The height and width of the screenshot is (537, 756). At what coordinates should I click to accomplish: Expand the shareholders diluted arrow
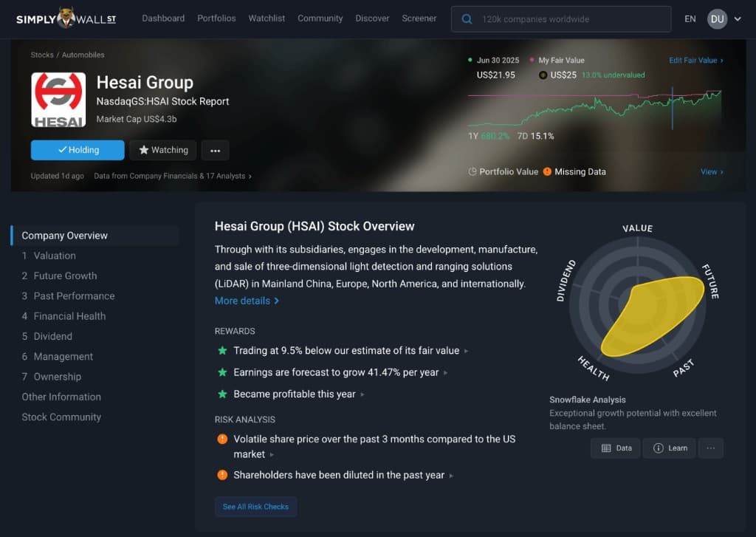point(451,476)
